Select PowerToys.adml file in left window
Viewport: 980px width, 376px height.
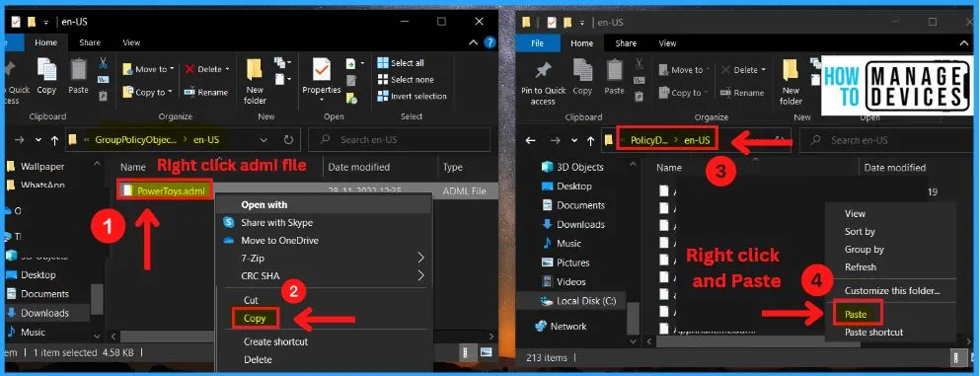coord(165,190)
